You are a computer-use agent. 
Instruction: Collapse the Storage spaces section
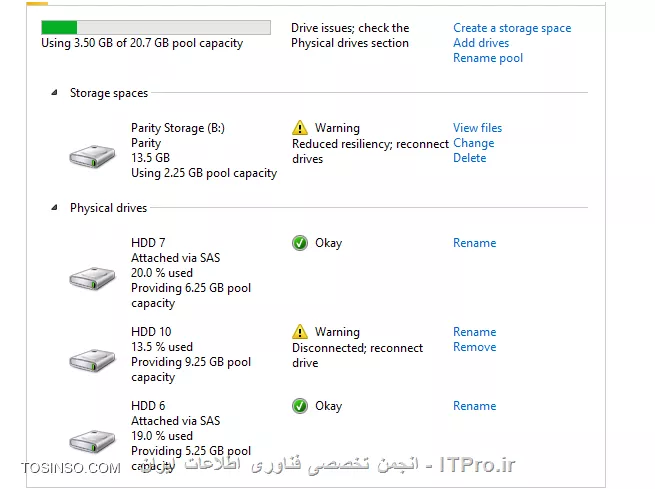pyautogui.click(x=55, y=93)
